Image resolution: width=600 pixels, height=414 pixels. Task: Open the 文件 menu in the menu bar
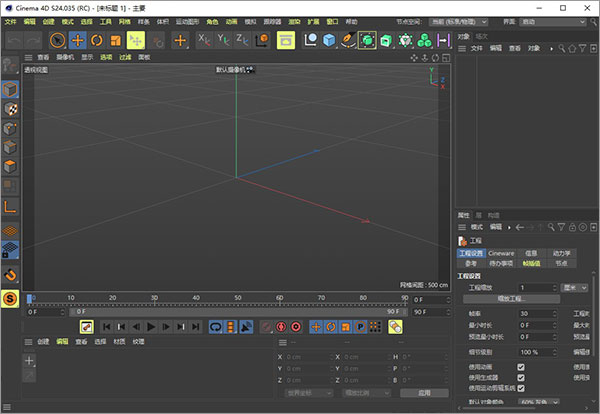pyautogui.click(x=10, y=21)
